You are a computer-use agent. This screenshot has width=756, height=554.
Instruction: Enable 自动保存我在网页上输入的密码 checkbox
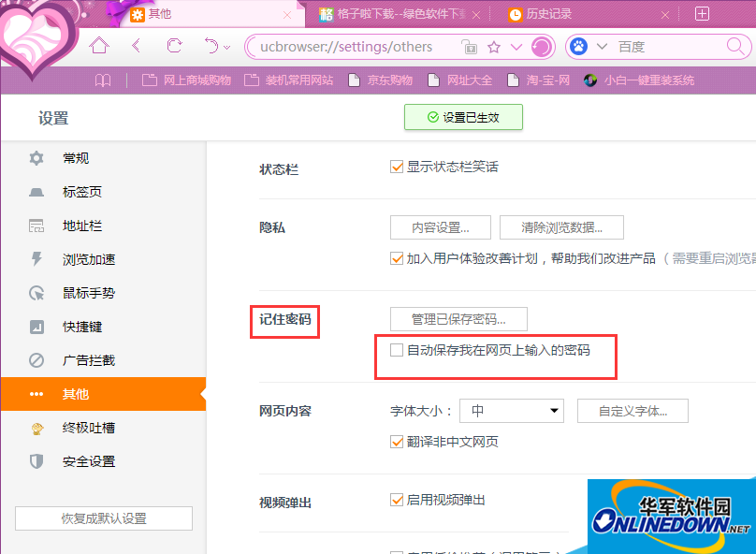[x=397, y=350]
